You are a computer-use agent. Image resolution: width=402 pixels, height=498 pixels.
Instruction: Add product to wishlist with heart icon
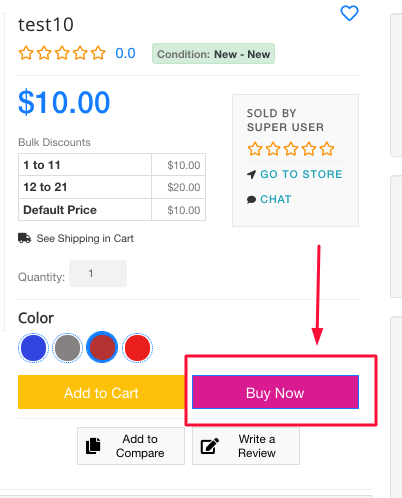(x=349, y=13)
